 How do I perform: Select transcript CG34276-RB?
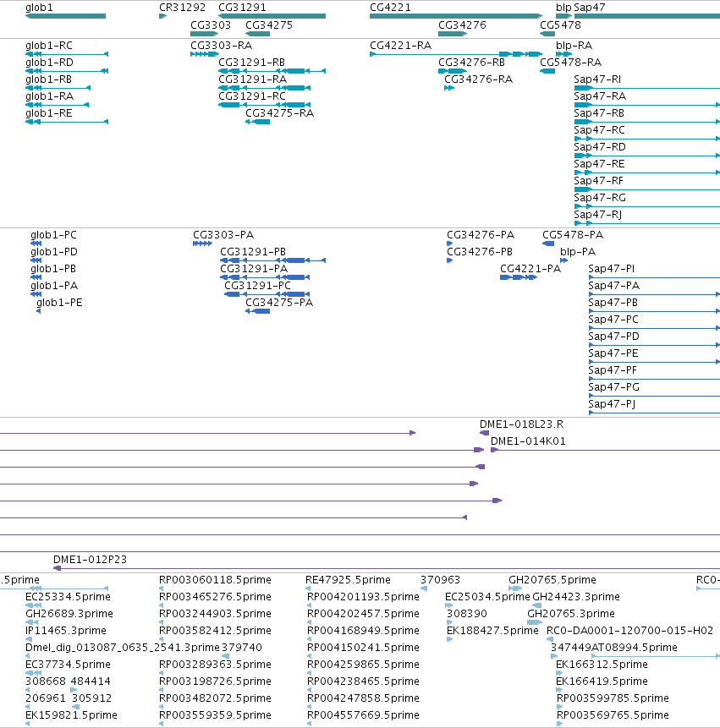[471, 63]
